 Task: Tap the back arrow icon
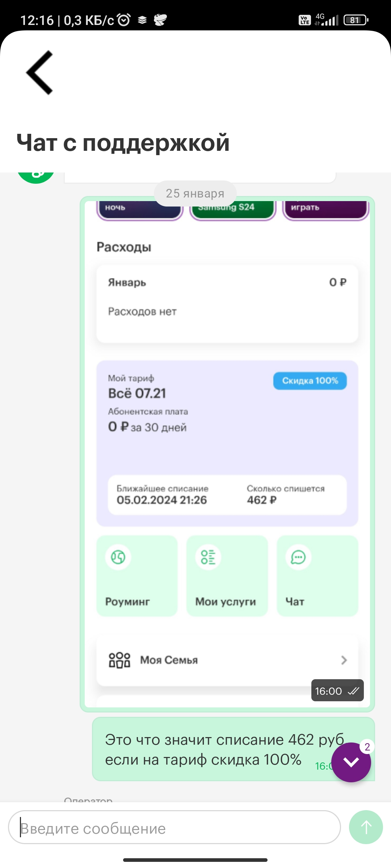[x=40, y=72]
